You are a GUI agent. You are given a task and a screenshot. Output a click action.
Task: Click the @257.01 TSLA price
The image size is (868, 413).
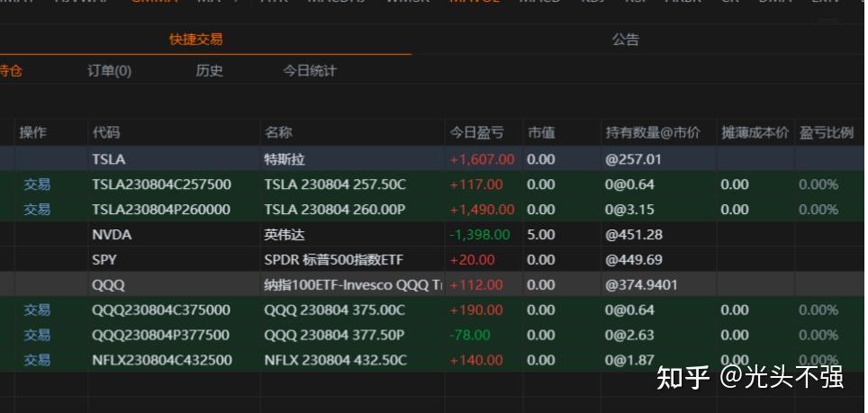pyautogui.click(x=633, y=159)
